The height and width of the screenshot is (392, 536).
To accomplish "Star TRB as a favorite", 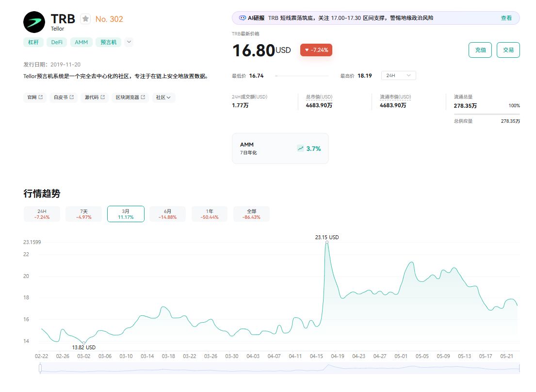I will [x=85, y=19].
